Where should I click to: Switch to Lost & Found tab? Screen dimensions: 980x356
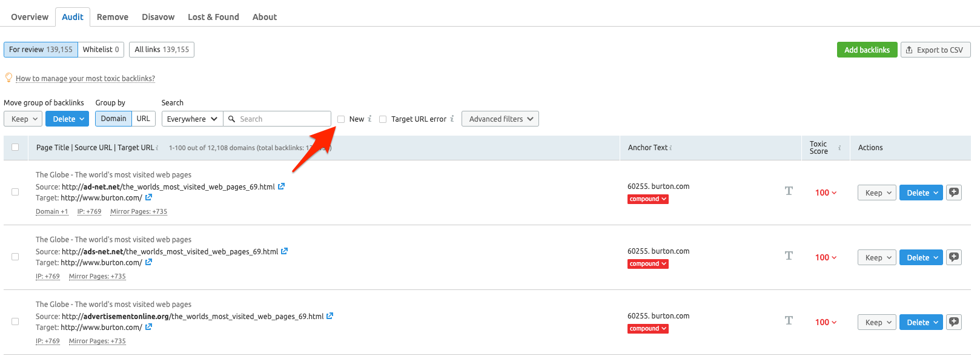tap(213, 17)
